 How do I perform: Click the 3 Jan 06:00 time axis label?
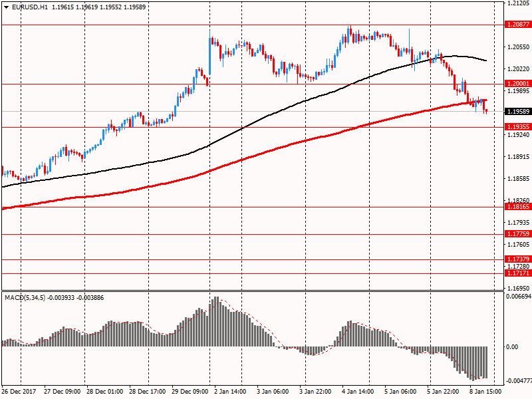(273, 392)
